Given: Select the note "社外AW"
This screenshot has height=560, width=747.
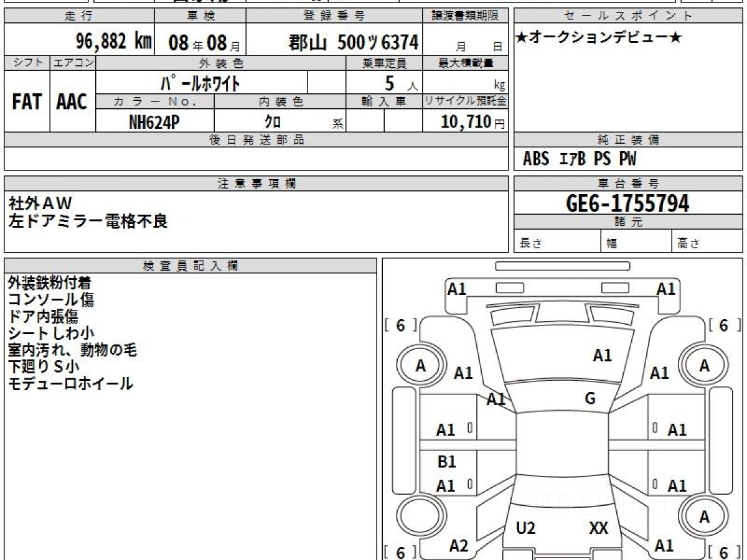Looking at the screenshot, I should (x=40, y=203).
